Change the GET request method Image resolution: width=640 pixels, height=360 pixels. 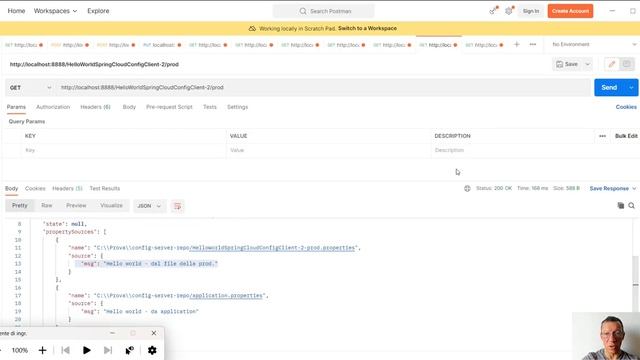click(x=31, y=88)
